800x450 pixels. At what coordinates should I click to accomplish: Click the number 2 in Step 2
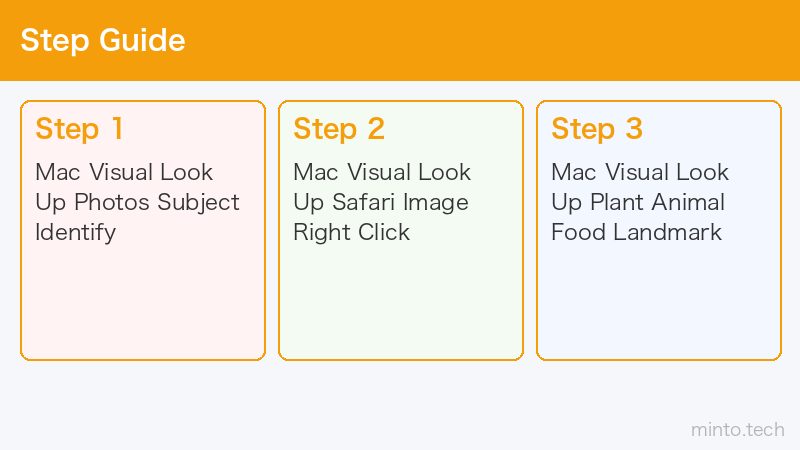pyautogui.click(x=376, y=128)
